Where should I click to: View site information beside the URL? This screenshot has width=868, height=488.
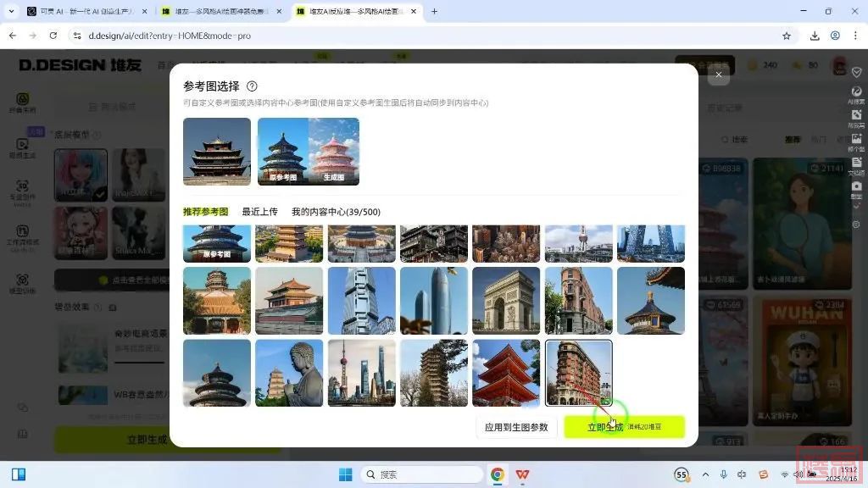coord(77,36)
